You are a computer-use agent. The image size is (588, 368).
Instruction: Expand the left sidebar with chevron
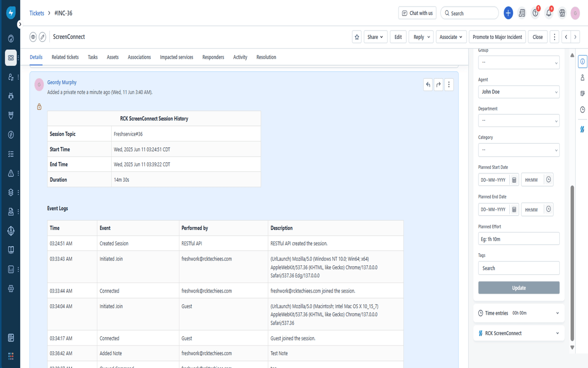[20, 24]
